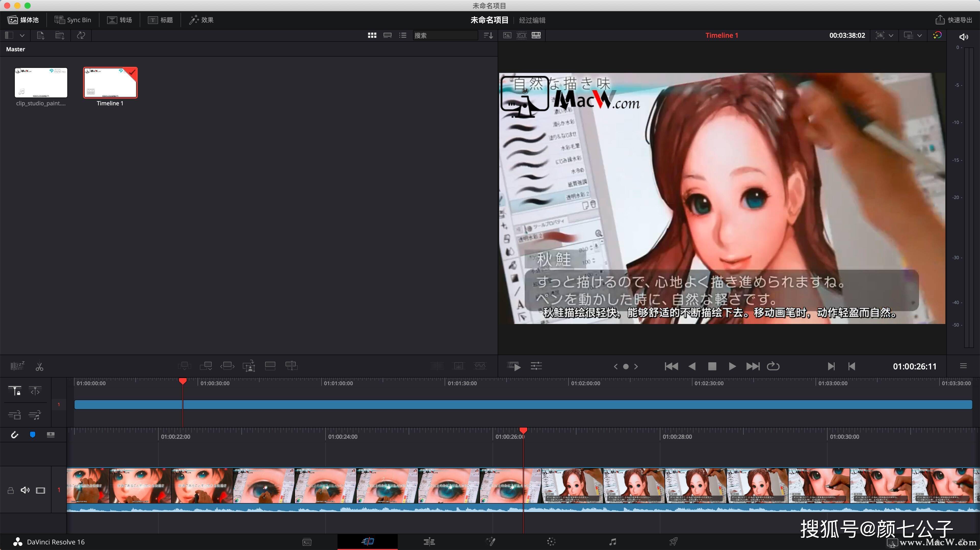Click the video-only track selector icon

tap(15, 415)
